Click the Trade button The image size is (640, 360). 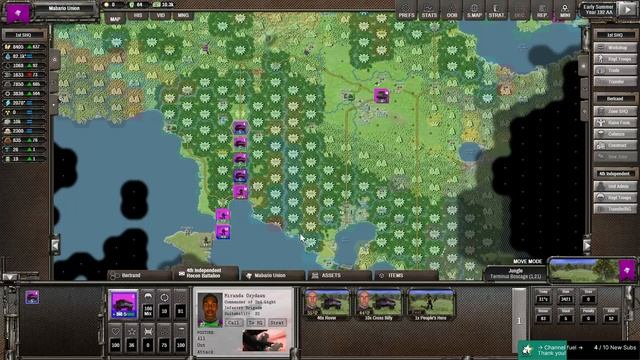tap(615, 71)
